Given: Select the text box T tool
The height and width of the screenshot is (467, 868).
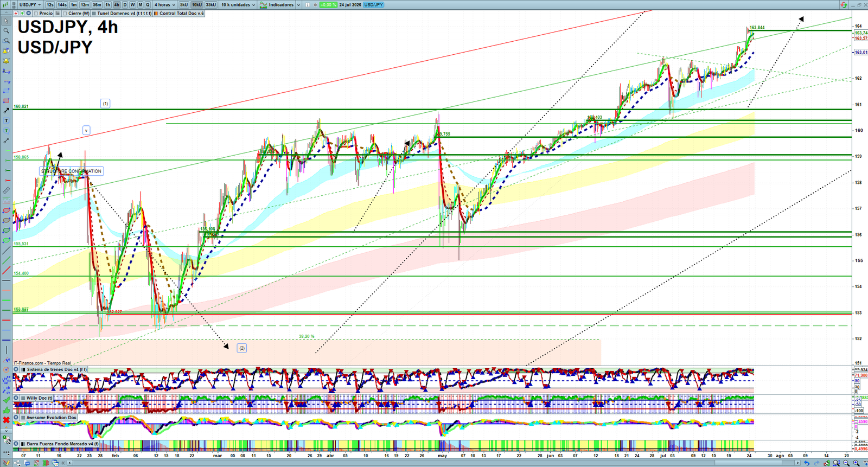Looking at the screenshot, I should click(x=6, y=120).
